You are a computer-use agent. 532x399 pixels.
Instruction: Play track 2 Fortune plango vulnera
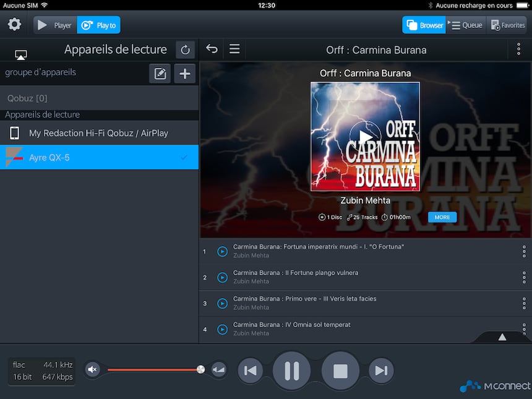coord(222,278)
